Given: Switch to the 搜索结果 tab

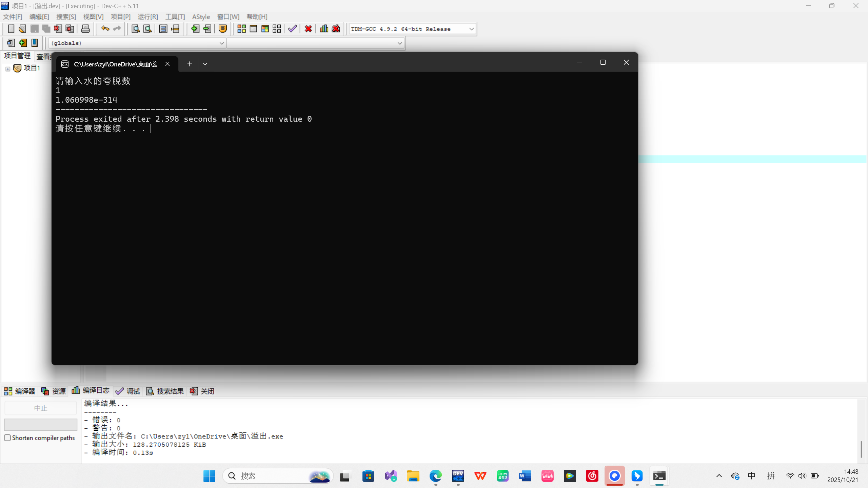Looking at the screenshot, I should [165, 391].
